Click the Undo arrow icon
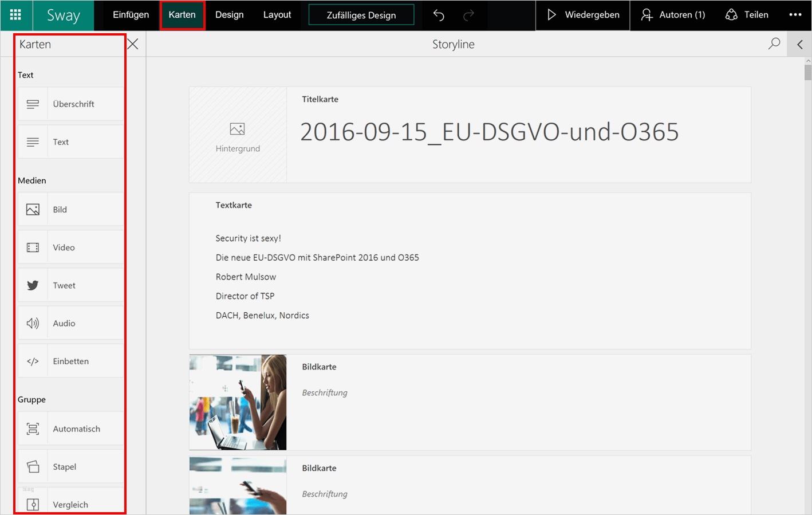 (439, 15)
